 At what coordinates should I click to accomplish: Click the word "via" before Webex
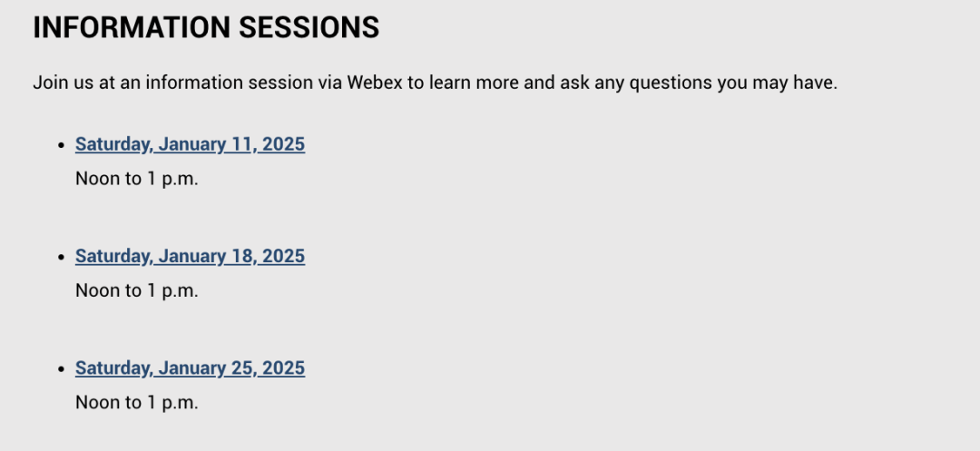coord(328,83)
